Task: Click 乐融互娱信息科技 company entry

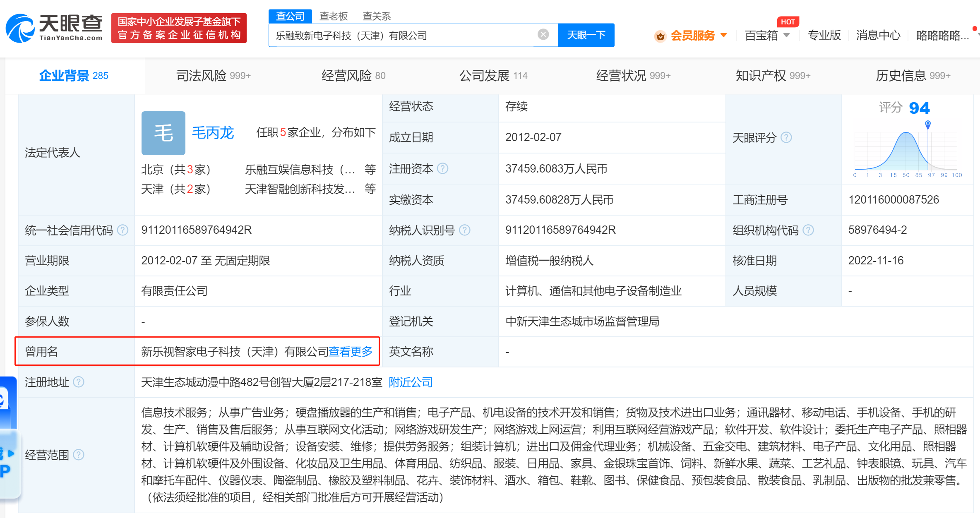Action: [x=300, y=169]
